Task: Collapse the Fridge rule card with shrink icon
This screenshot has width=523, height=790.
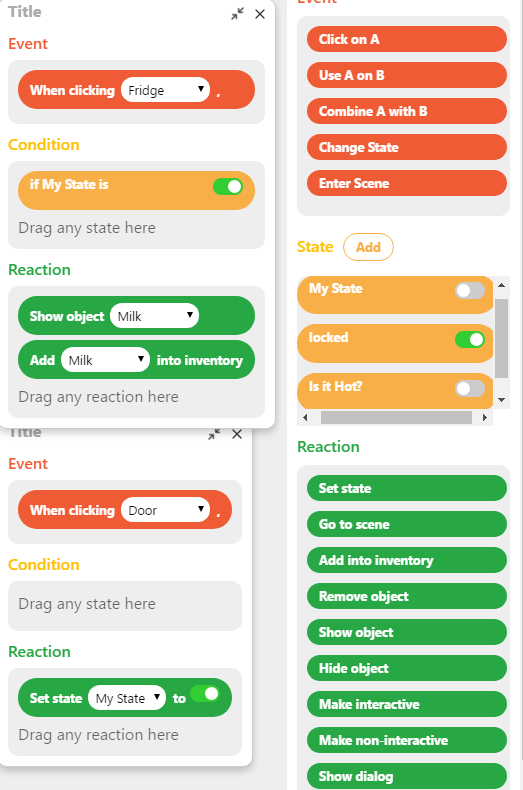Action: tap(237, 14)
